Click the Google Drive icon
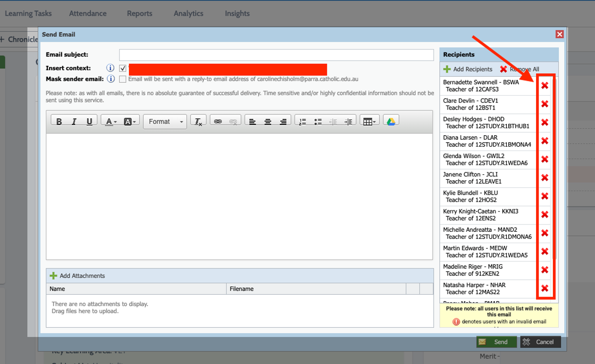 click(x=391, y=121)
